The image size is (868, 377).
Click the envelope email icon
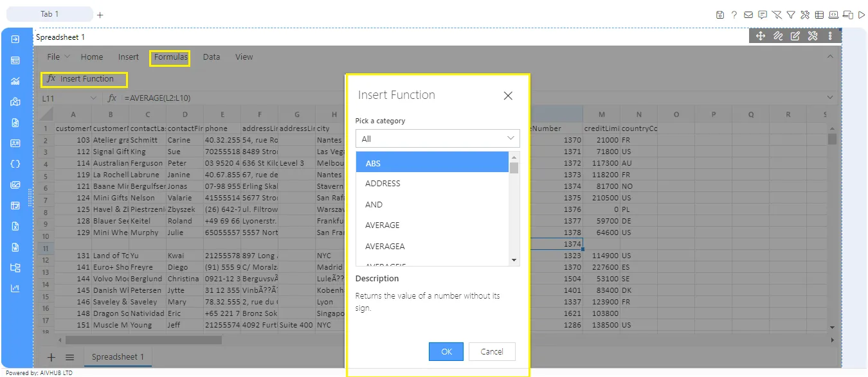[748, 15]
